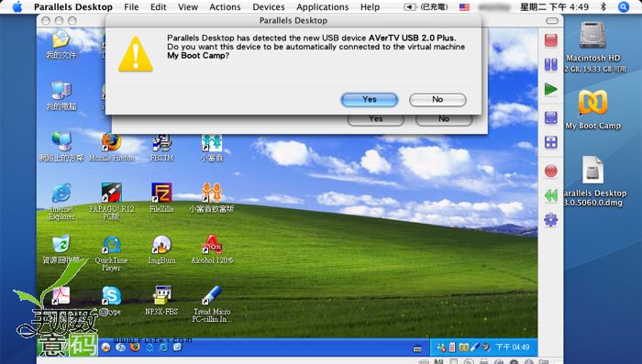Click the green Start play icon in Parallels sidebar

[551, 89]
